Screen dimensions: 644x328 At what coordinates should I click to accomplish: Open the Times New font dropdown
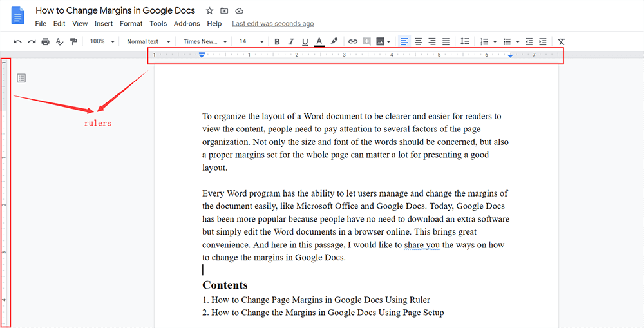tap(205, 41)
